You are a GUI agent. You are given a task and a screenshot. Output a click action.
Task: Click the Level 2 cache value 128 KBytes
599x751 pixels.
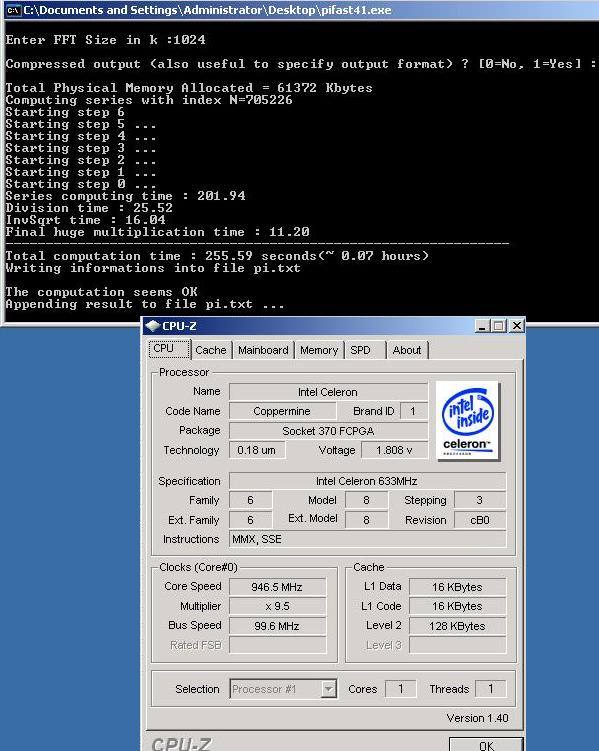[x=457, y=626]
